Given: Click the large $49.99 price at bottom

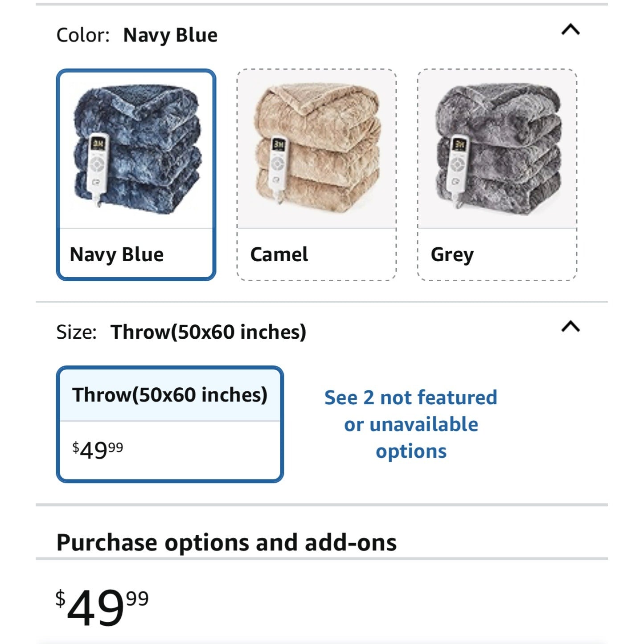Looking at the screenshot, I should 102,606.
